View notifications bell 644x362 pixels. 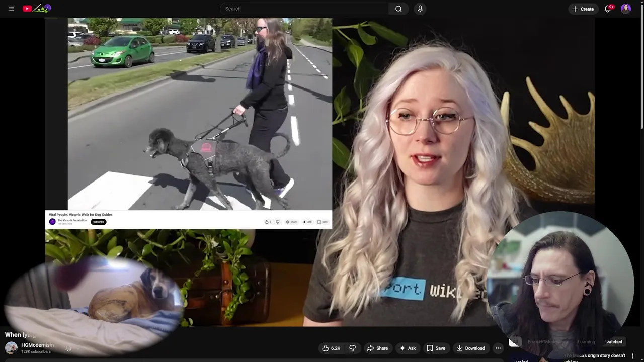608,9
